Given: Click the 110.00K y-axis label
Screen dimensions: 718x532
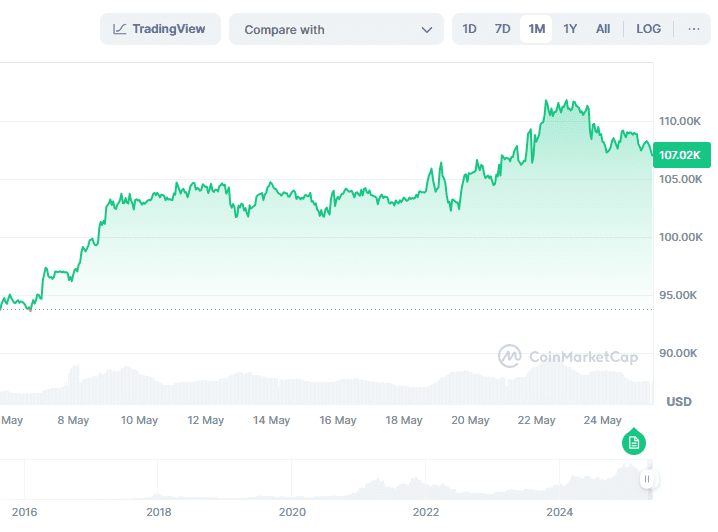Looking at the screenshot, I should (680, 121).
